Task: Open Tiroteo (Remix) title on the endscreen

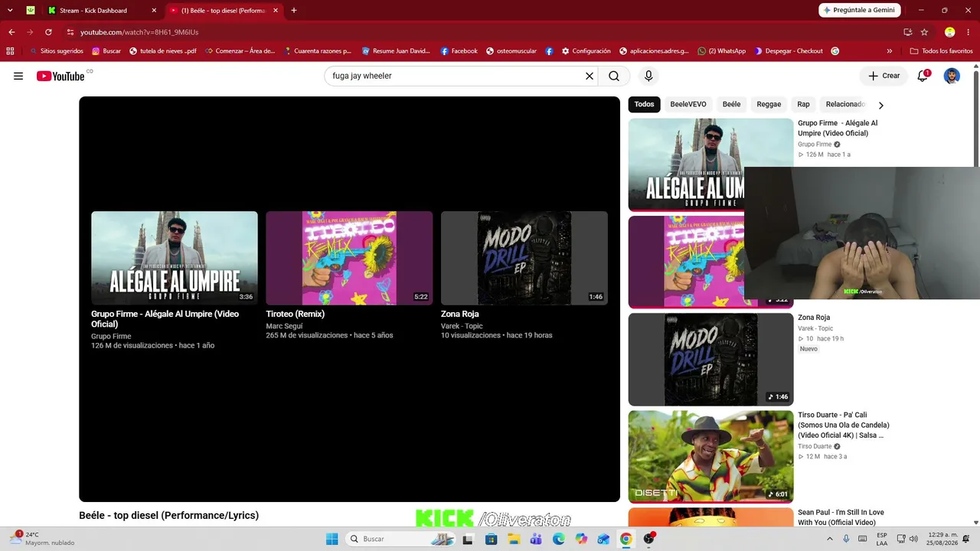Action: pos(296,314)
